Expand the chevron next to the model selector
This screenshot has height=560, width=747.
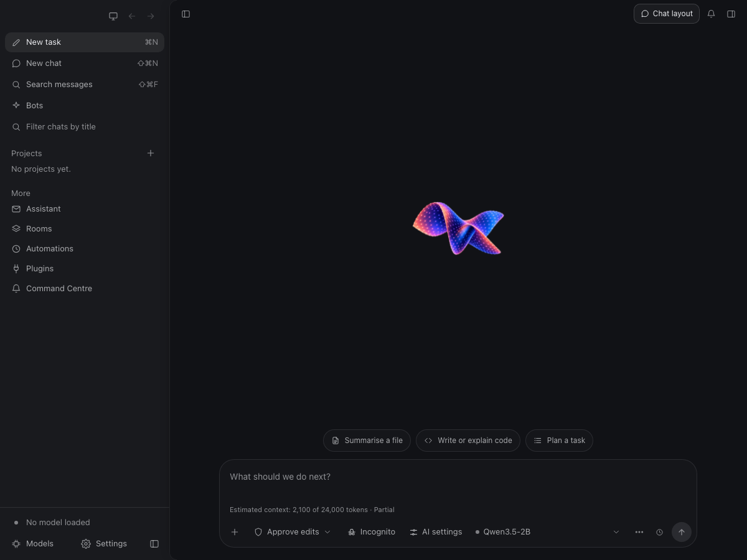616,532
